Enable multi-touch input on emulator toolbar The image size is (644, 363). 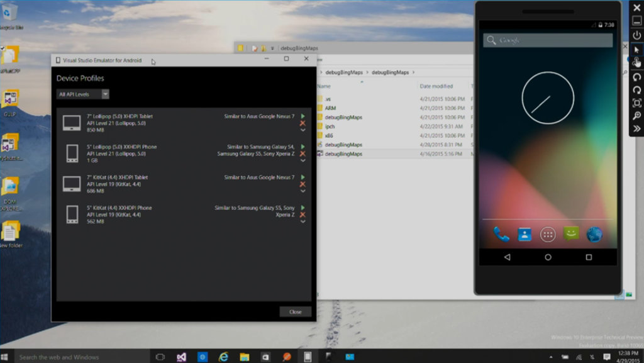click(x=636, y=62)
